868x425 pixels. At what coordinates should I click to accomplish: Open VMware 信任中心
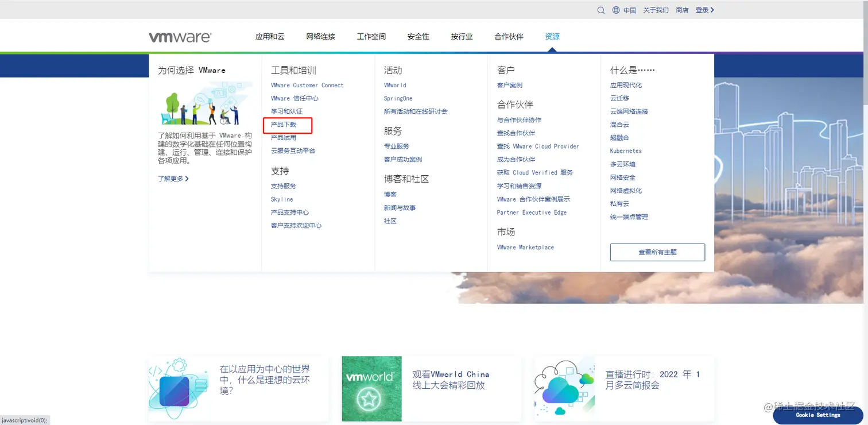294,98
